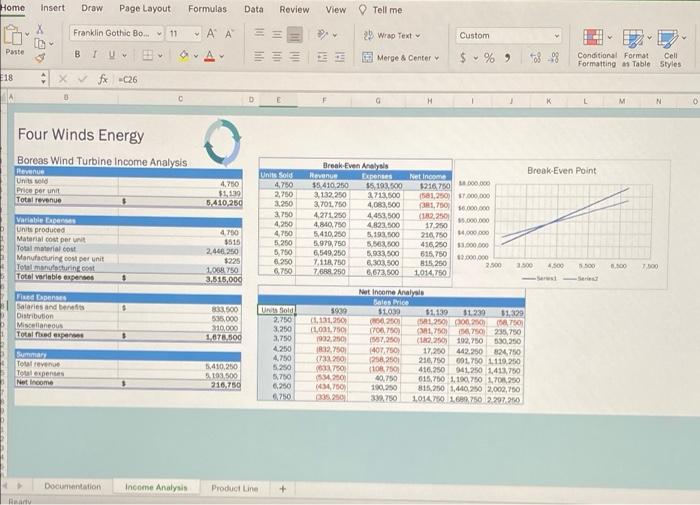Increase decimal places

pyautogui.click(x=535, y=58)
